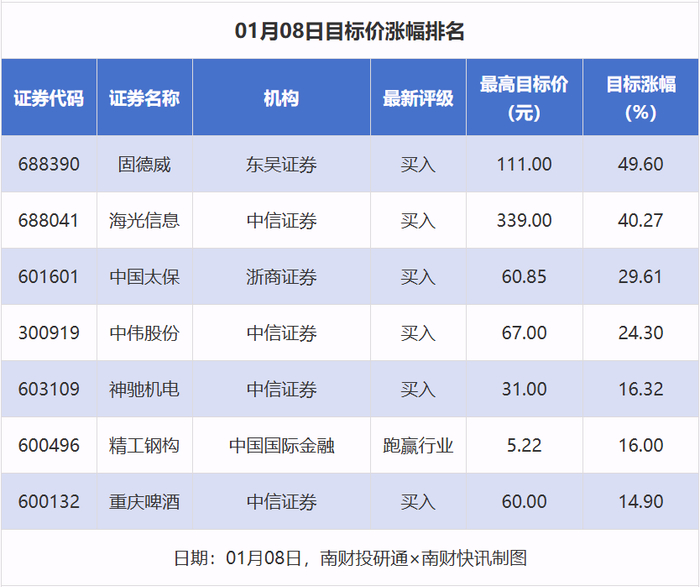Click target price 67.00
The width and height of the screenshot is (700, 587).
pos(524,333)
